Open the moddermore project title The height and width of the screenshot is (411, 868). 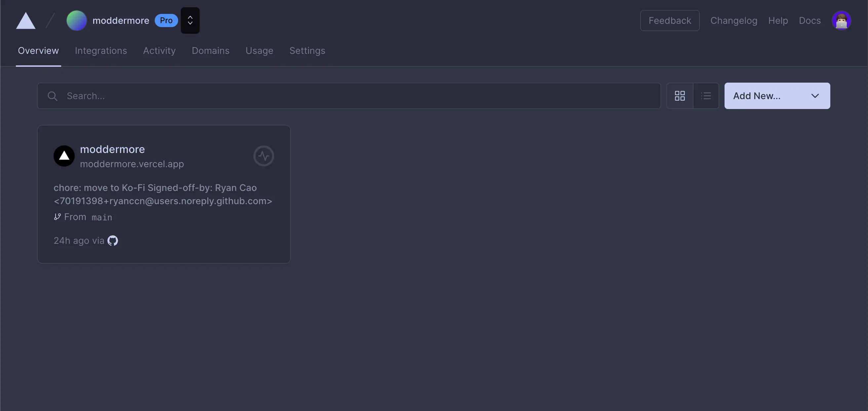click(112, 149)
